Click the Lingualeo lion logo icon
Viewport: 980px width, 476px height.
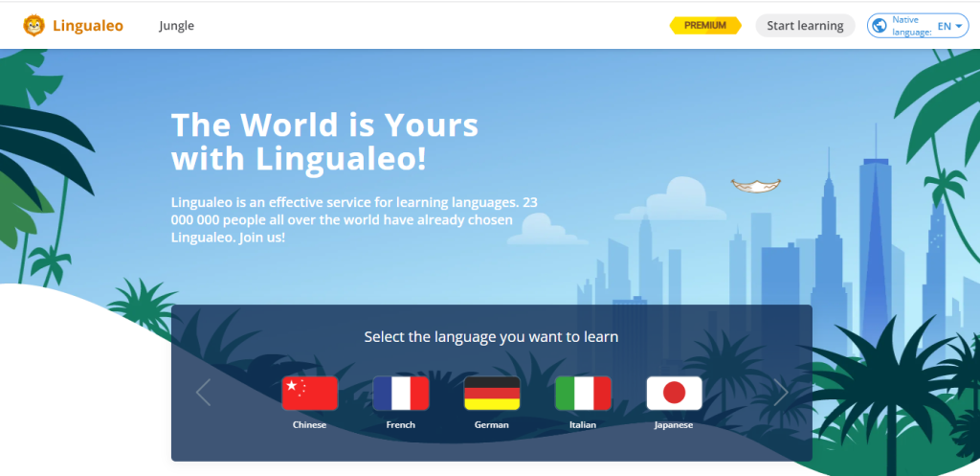point(33,26)
